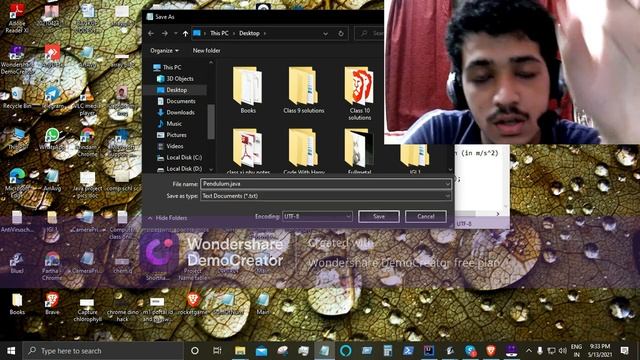Screen dimensions: 640x360
Task: Launch Brave browser desktop shortcut
Action: (x=52, y=304)
